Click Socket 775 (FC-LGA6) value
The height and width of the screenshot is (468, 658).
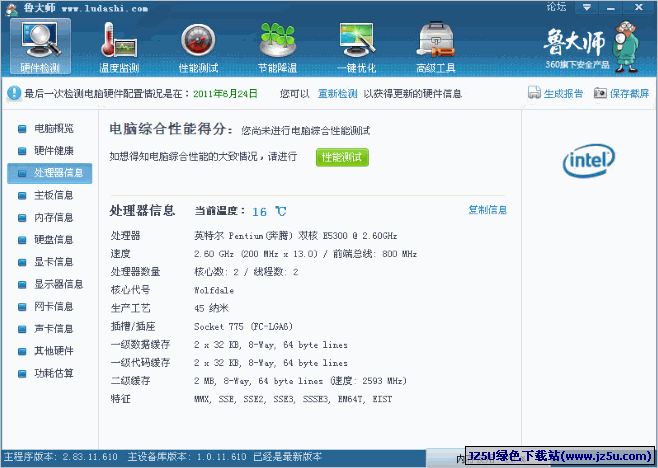tap(243, 327)
